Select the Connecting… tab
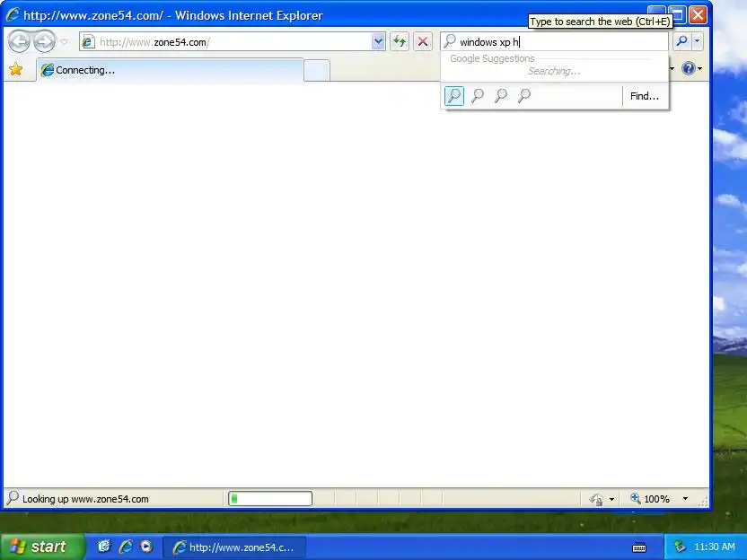The image size is (747, 560). coord(170,70)
